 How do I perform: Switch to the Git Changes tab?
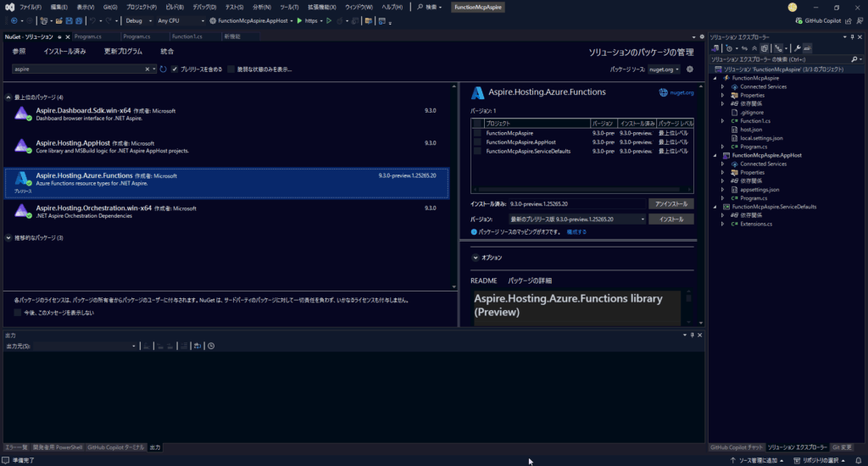tap(842, 447)
